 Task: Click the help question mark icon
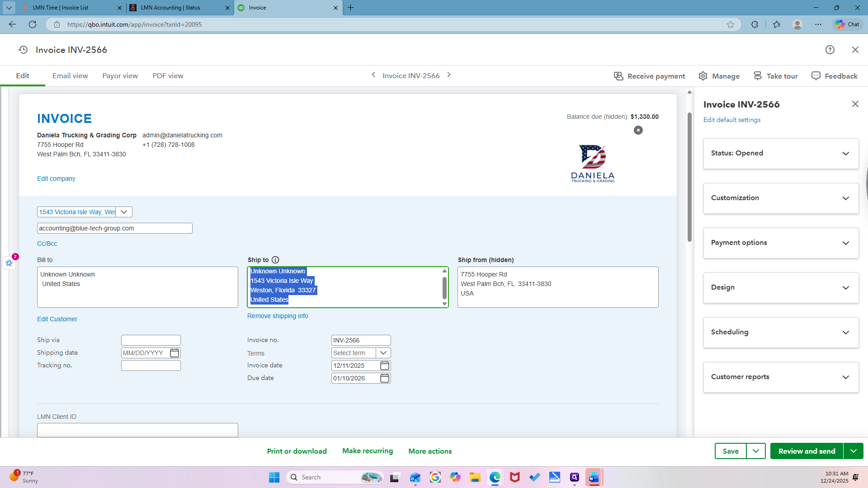(x=830, y=50)
